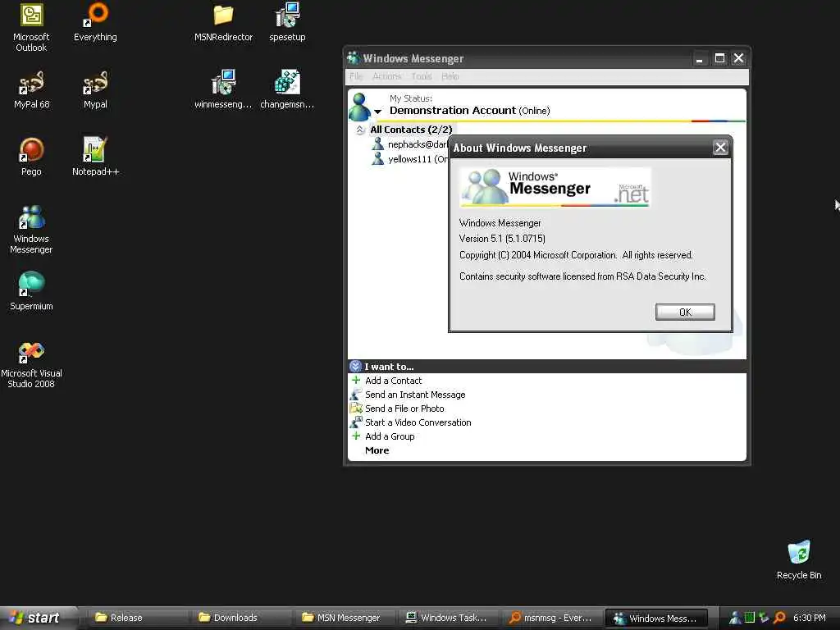The height and width of the screenshot is (630, 840).
Task: Select the spesetup installer icon
Action: 287,22
